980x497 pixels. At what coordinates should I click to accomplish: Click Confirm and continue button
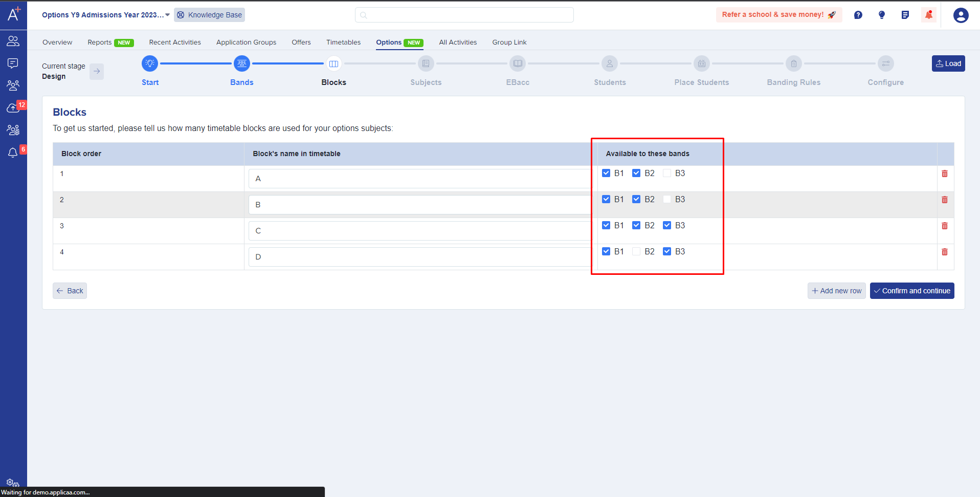[912, 291]
